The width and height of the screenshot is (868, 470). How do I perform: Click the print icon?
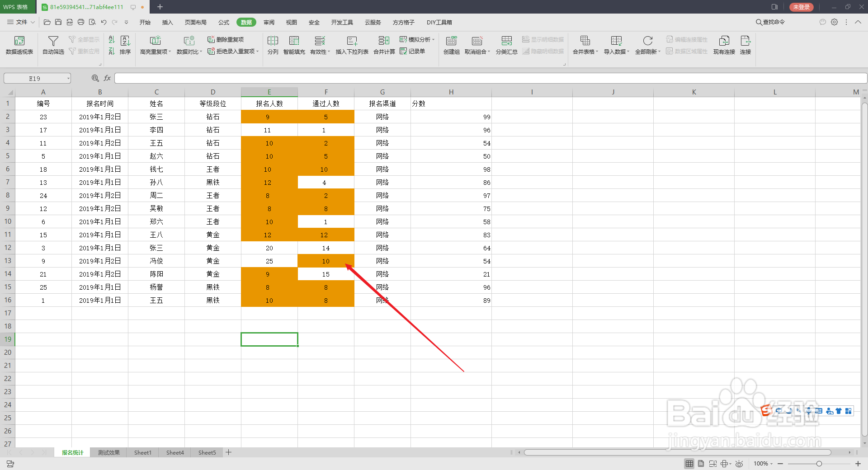81,22
